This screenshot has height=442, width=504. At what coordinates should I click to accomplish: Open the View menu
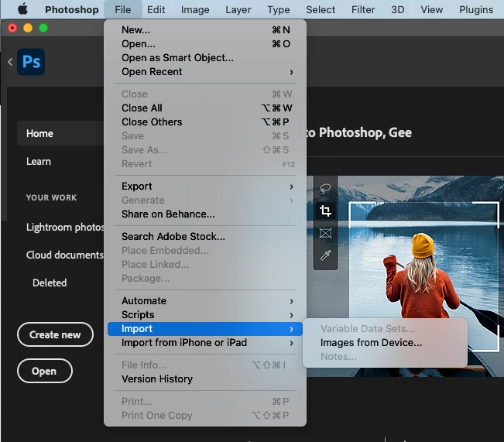coord(432,9)
